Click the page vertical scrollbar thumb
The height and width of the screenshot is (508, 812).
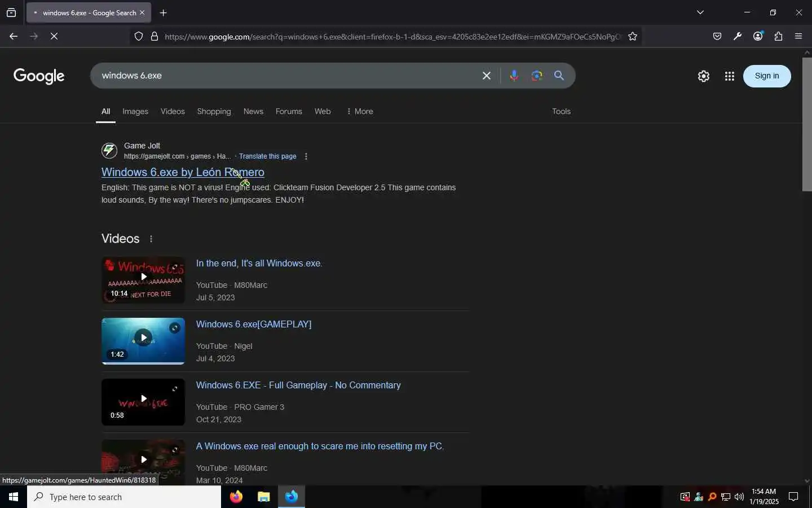807,124
